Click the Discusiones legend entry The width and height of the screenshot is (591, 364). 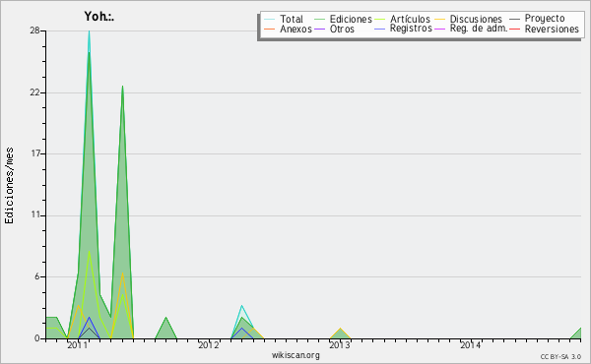click(x=476, y=19)
